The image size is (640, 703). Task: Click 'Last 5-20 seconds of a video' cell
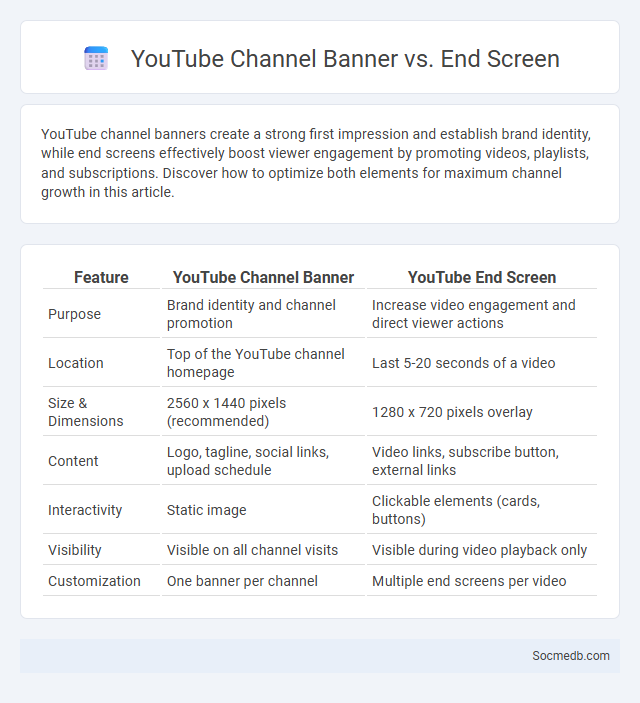[482, 363]
